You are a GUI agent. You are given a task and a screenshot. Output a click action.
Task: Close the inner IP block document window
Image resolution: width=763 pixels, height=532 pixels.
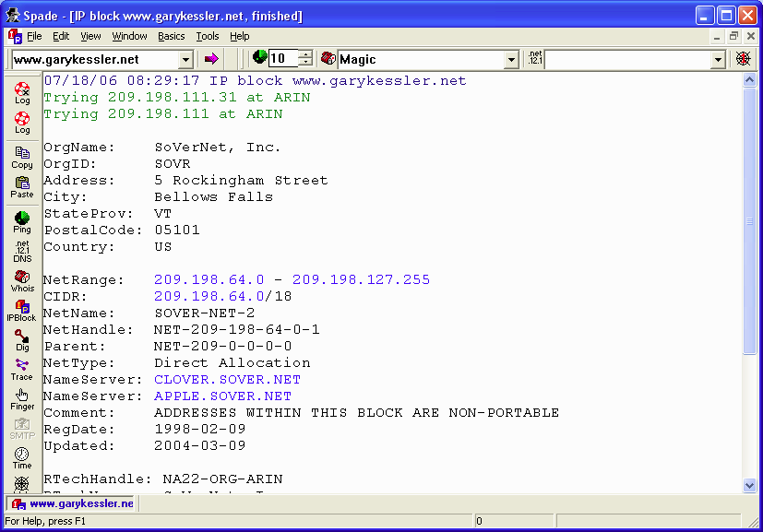[751, 36]
